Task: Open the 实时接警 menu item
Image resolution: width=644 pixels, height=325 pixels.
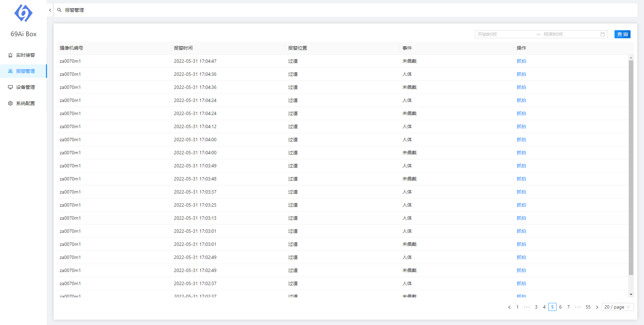Action: tap(25, 55)
